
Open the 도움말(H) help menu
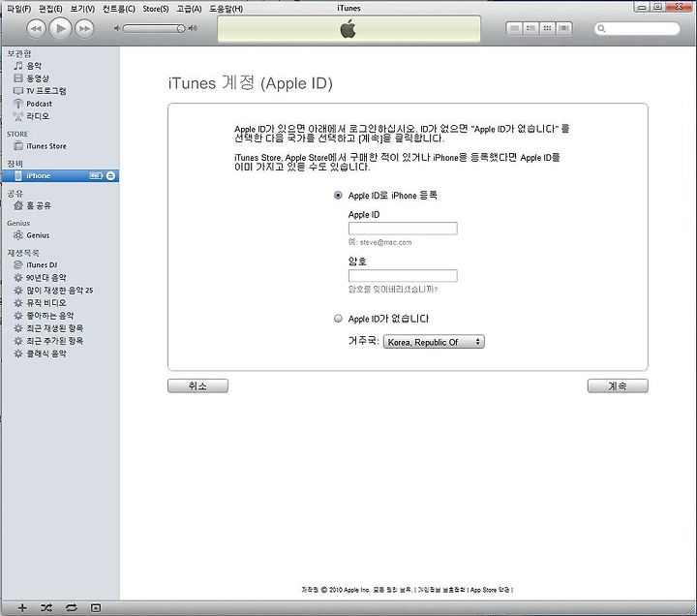(227, 9)
